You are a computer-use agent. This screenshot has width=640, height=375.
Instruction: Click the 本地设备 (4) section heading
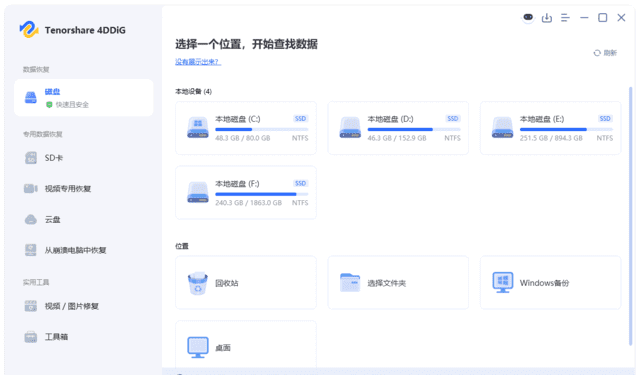[193, 91]
